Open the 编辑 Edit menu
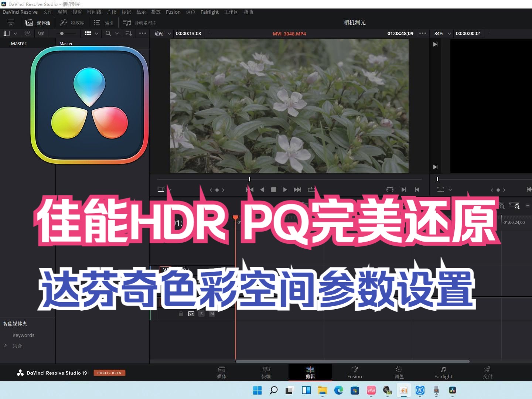Viewport: 532px width, 399px height. [62, 12]
